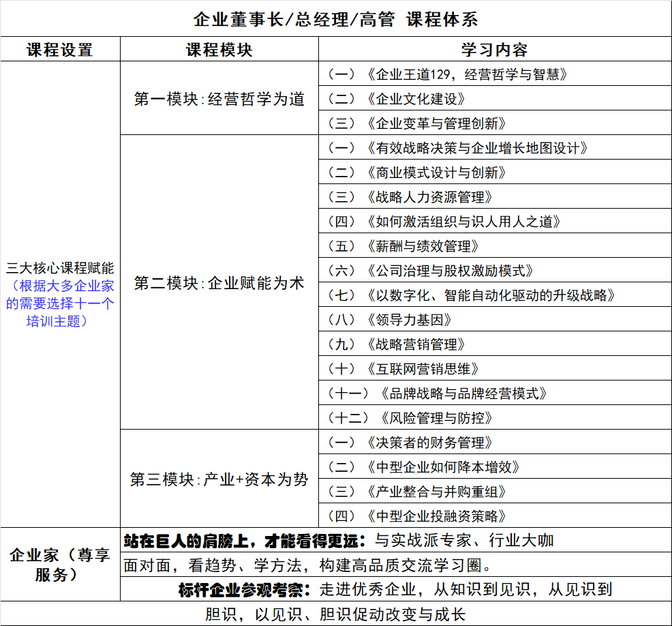Image resolution: width=672 pixels, height=626 pixels.
Task: Click the 《商业模式设计与创新》 entry
Action: [x=417, y=173]
